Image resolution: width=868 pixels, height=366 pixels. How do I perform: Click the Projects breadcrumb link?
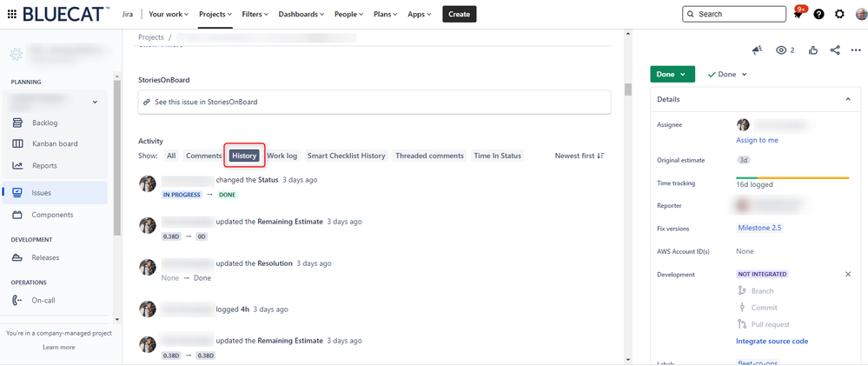point(151,37)
